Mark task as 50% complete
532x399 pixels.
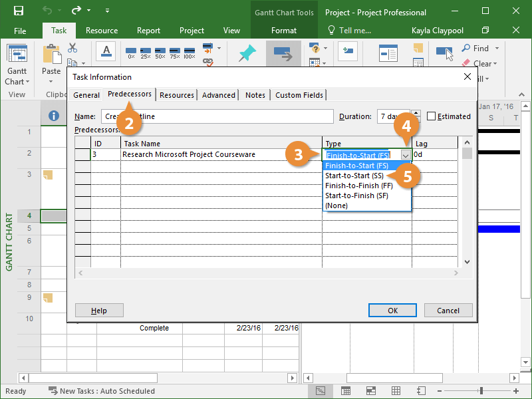click(x=160, y=53)
